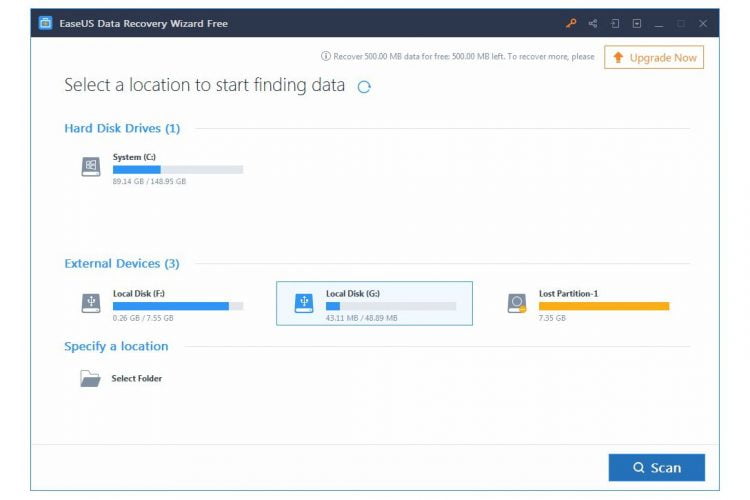
Task: Click the Hard Disk Drives (1) heading
Action: click(x=122, y=128)
